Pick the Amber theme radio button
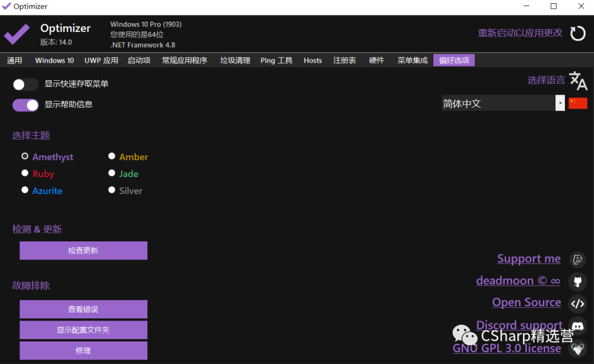This screenshot has width=594, height=364. pos(112,156)
